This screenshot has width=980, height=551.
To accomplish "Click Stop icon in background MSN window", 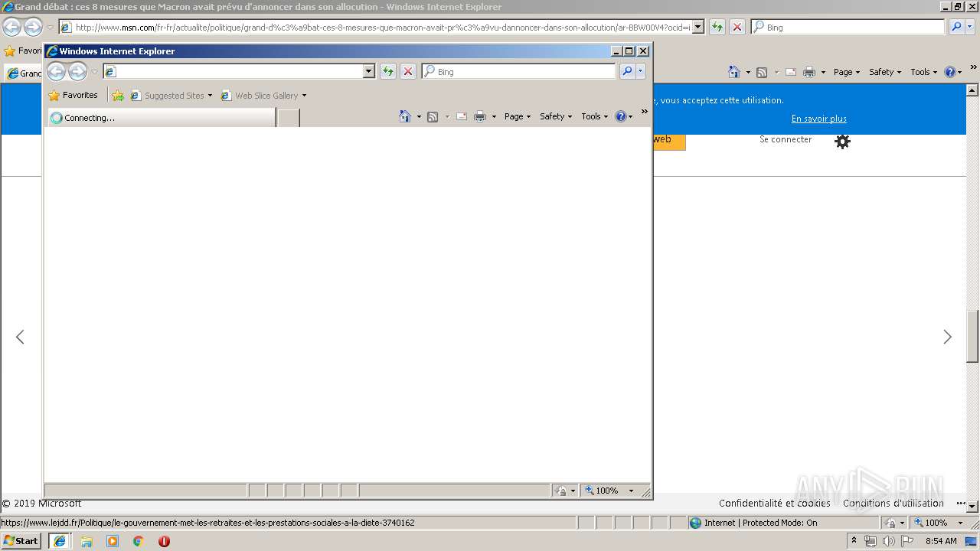I will coord(737,27).
